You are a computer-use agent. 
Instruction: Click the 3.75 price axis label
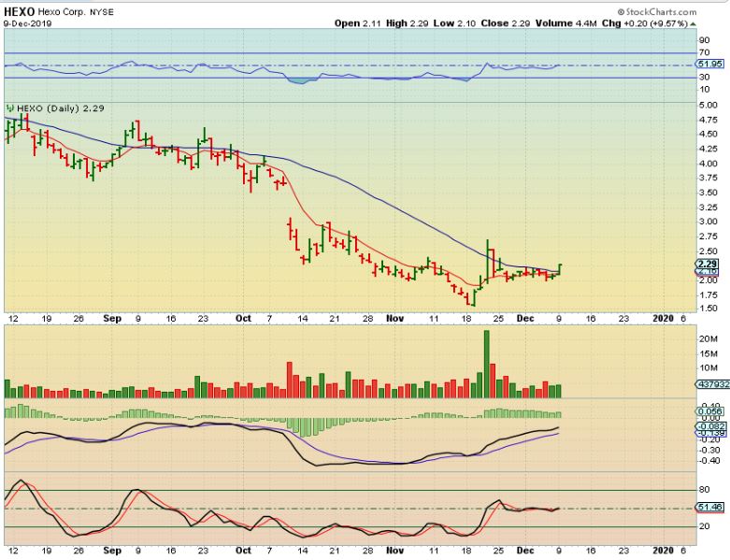pyautogui.click(x=709, y=179)
